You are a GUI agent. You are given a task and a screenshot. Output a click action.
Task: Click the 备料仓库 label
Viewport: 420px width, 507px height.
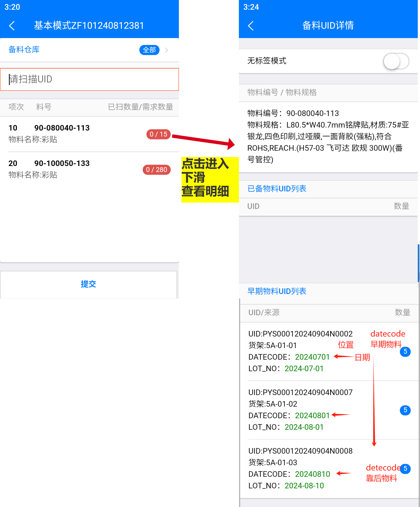(x=24, y=50)
